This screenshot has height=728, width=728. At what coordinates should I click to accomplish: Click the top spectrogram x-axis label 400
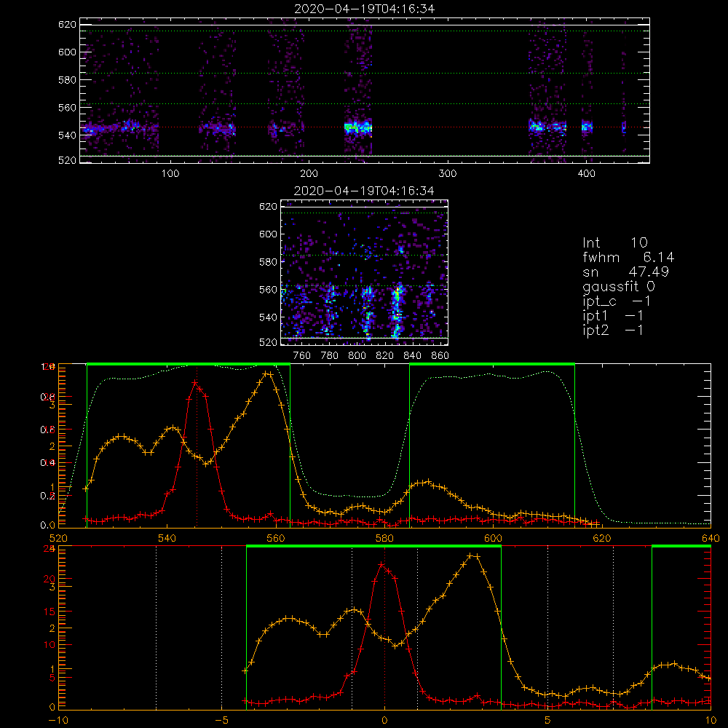pos(586,174)
